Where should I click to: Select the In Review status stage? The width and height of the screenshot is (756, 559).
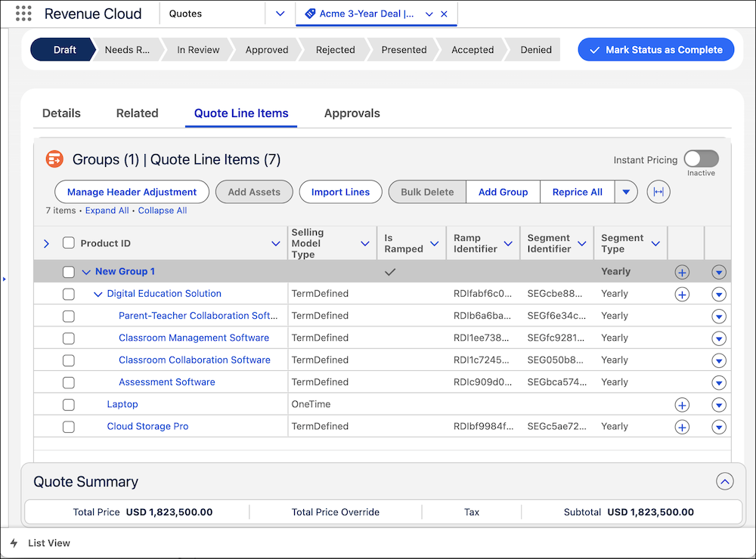[x=197, y=50]
